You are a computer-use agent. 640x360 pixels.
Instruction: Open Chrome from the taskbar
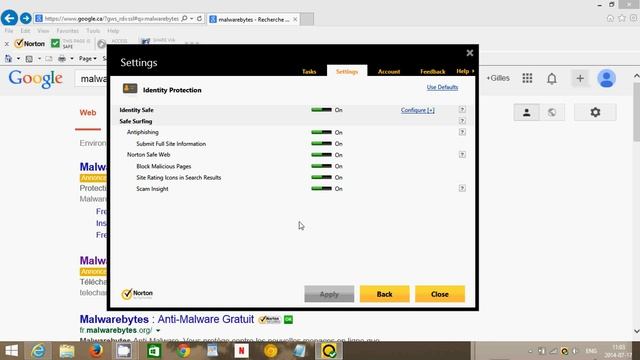[183, 351]
